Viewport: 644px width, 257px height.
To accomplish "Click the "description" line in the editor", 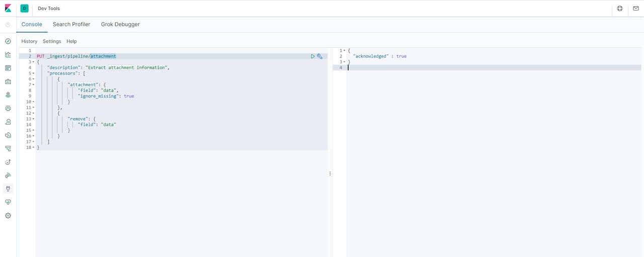I will [x=109, y=68].
